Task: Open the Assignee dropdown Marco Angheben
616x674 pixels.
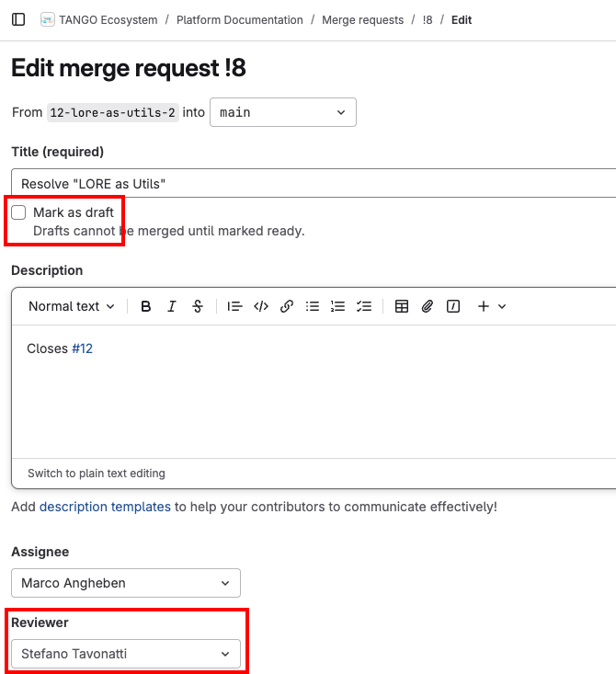Action: (x=125, y=583)
